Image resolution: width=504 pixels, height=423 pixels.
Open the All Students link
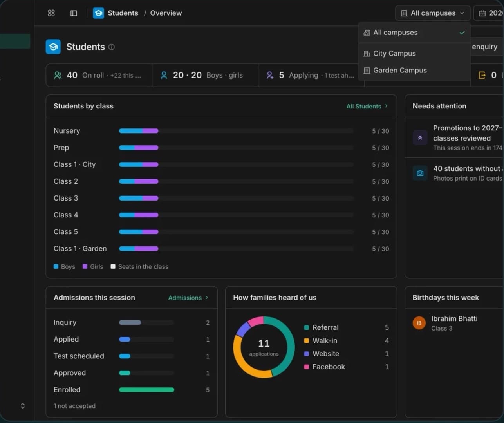(x=367, y=106)
